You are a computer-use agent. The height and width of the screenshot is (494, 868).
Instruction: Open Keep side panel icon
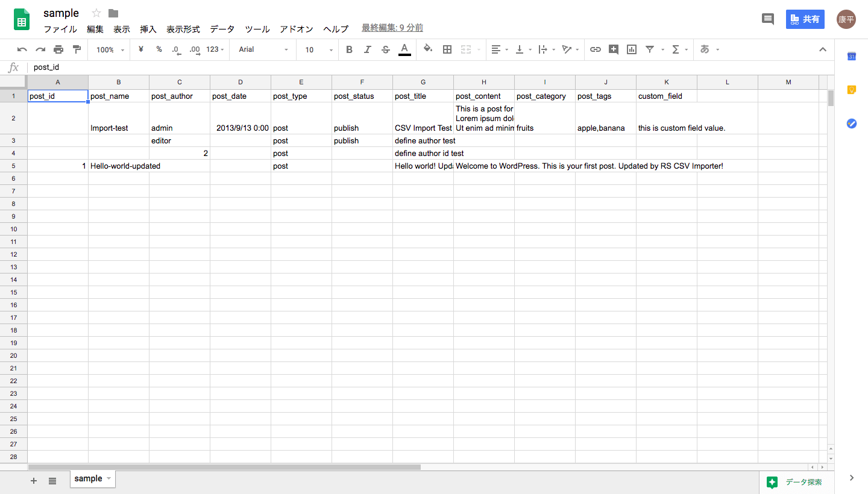pos(852,90)
